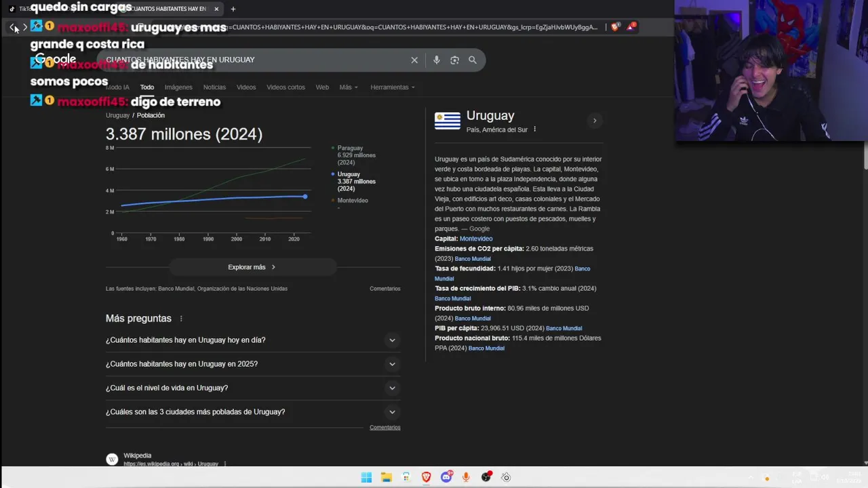
Task: Open the Montevideo capital link
Action: [476, 239]
